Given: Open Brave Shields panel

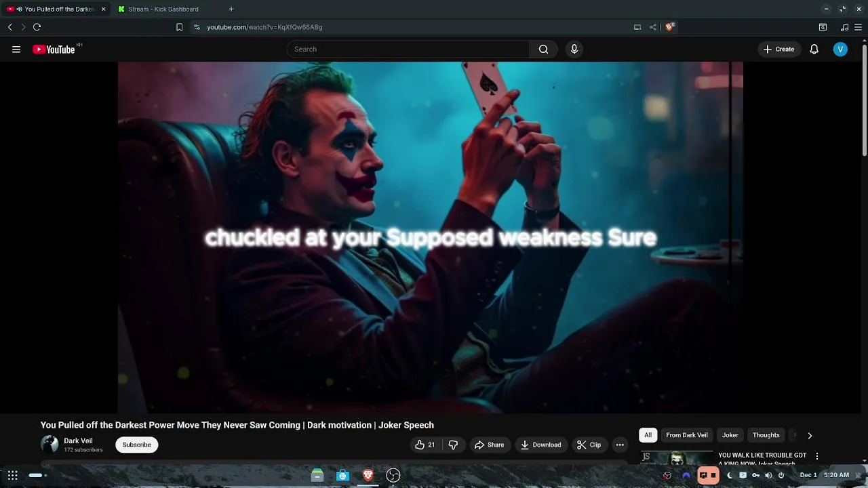Looking at the screenshot, I should click(x=670, y=27).
